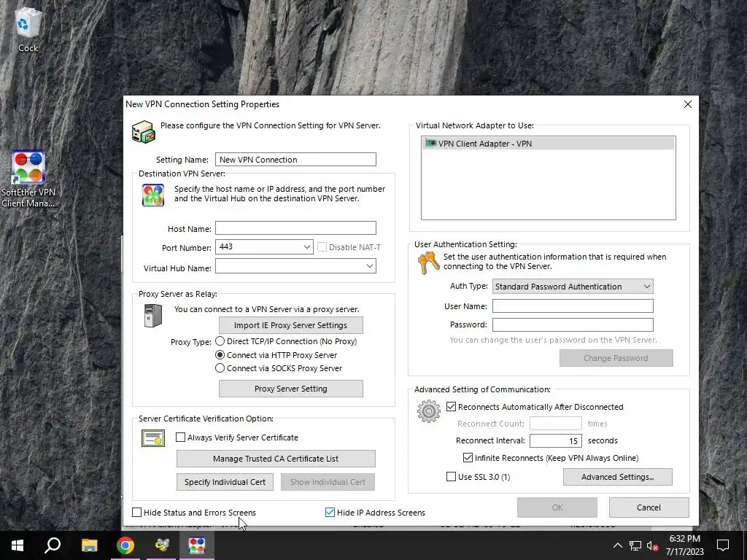The image size is (747, 560).
Task: Select Connect via HTTP Proxy Server
Action: pos(220,355)
